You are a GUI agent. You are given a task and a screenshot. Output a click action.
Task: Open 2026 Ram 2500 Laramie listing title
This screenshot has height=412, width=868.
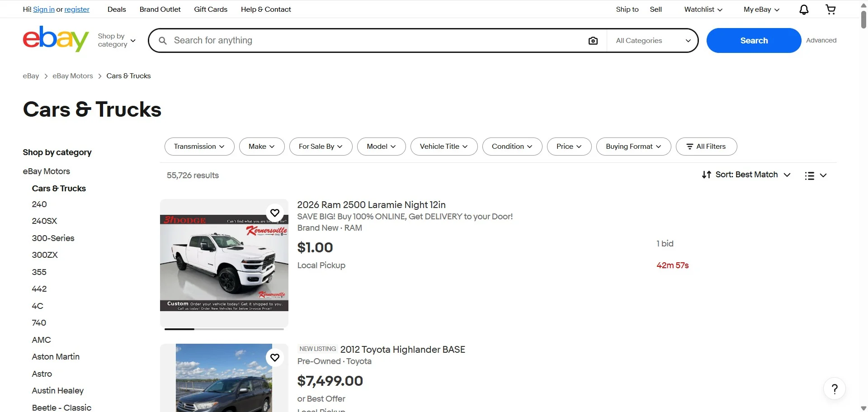pos(372,205)
